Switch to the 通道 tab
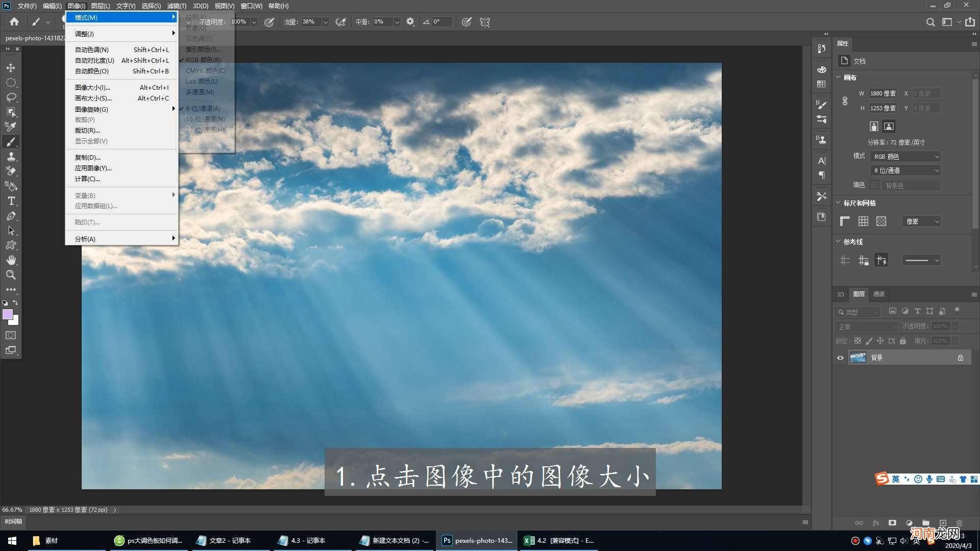The width and height of the screenshot is (980, 551). point(878,294)
